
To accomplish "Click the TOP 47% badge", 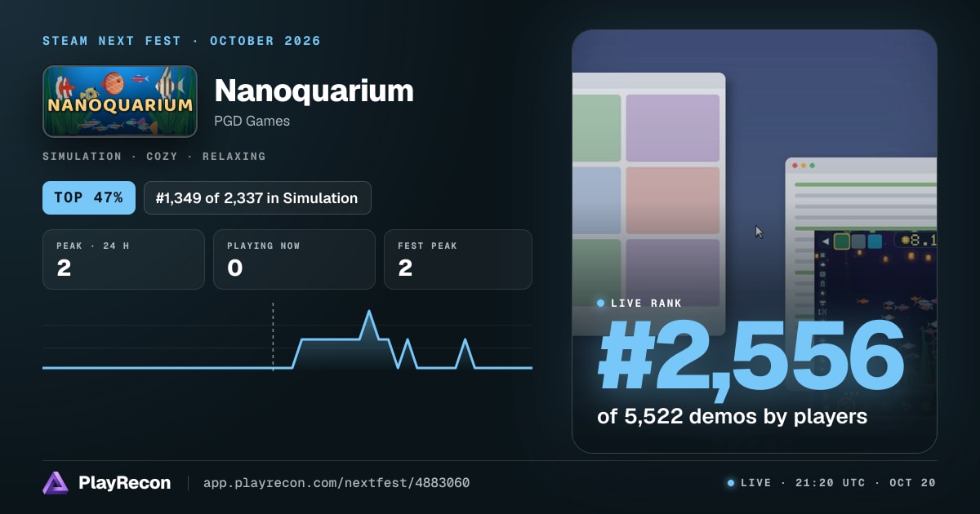I will [x=89, y=197].
